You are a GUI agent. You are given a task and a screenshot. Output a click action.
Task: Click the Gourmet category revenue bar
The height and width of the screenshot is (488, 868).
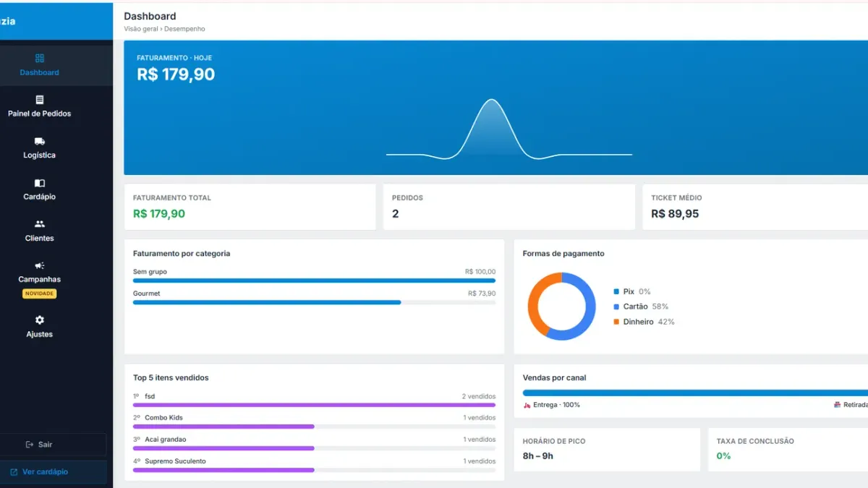click(267, 302)
